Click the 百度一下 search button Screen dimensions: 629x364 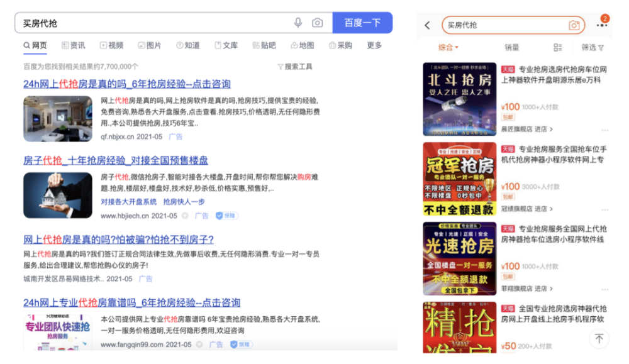pyautogui.click(x=362, y=23)
